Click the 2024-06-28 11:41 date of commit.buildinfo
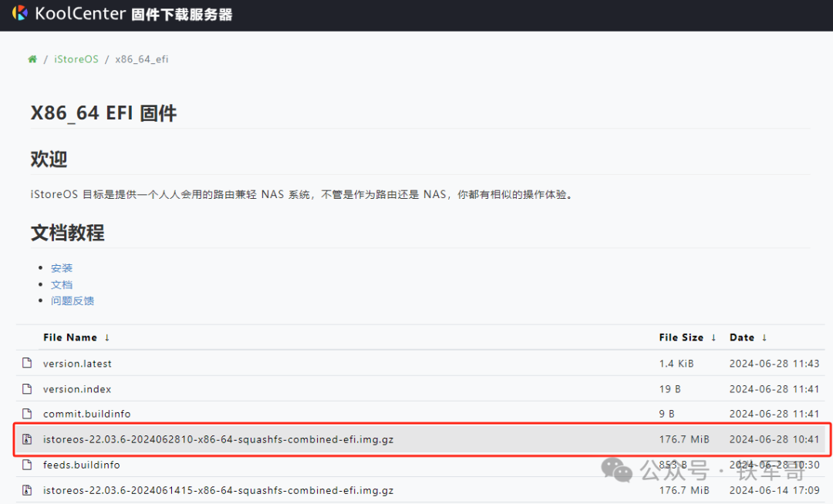This screenshot has width=833, height=504. (x=774, y=414)
